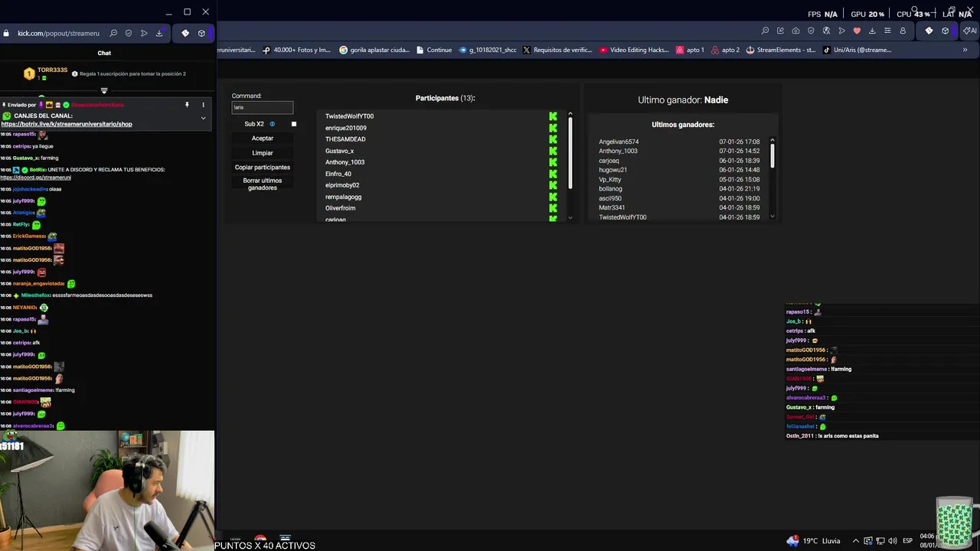Click the Aceptar button
980x551 pixels.
[263, 139]
